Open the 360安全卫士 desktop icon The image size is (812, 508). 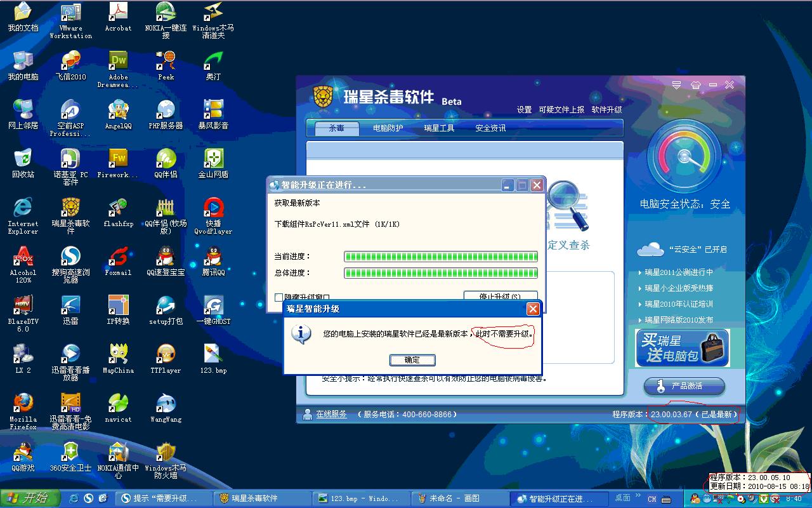tap(70, 453)
